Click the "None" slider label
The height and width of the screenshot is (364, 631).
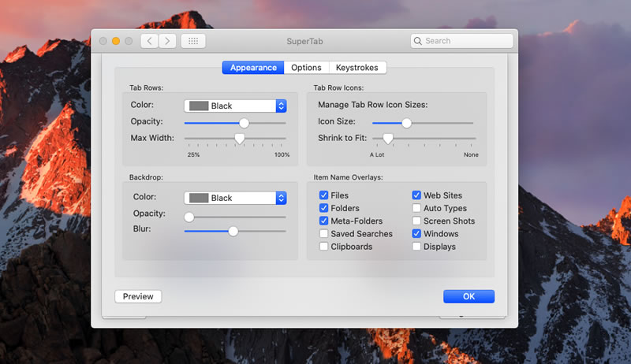471,154
